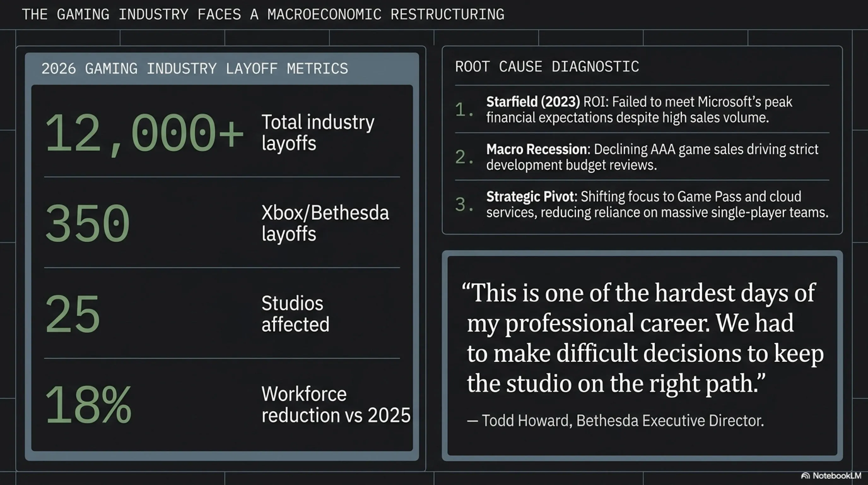The width and height of the screenshot is (868, 485).
Task: Select the Todd Howard attribution line
Action: [x=615, y=421]
